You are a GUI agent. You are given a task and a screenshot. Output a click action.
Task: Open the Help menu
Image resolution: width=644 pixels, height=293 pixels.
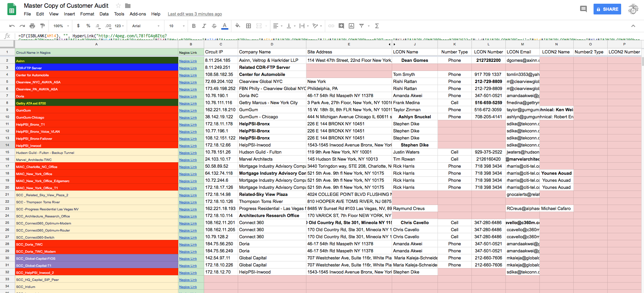(156, 14)
